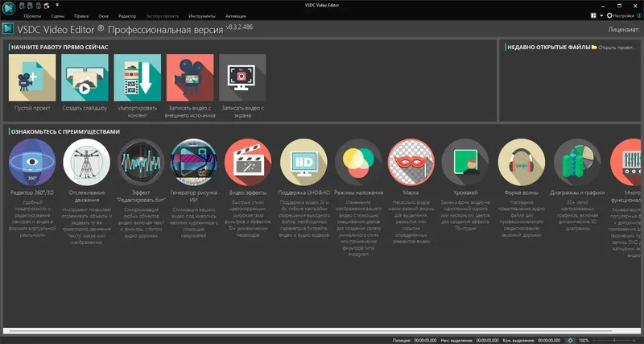This screenshot has width=644, height=344.
Task: Click the zoom slider handle in status bar
Action: click(614, 340)
